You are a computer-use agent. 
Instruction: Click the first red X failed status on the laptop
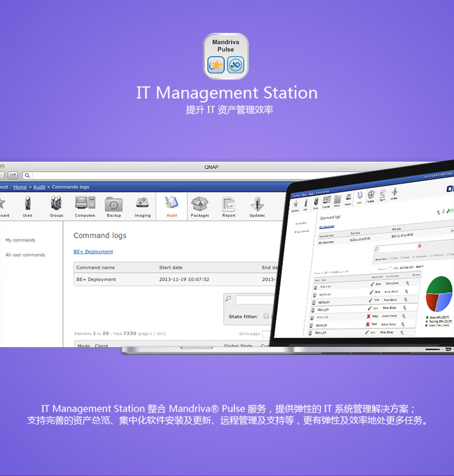(369, 316)
